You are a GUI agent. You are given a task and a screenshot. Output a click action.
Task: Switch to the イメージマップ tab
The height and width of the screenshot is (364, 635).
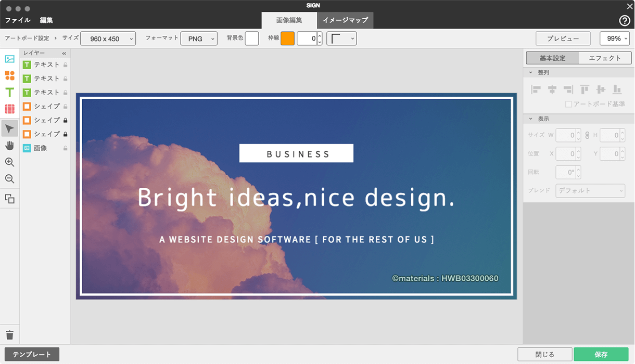pos(345,20)
